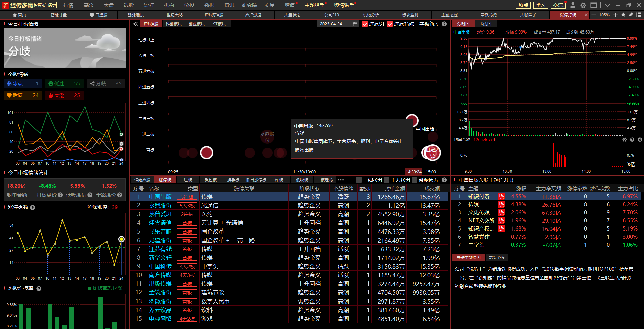Screen dimensions: 644x329
Task: Close the 封单金额 sub-panel
Action: [x=640, y=140]
